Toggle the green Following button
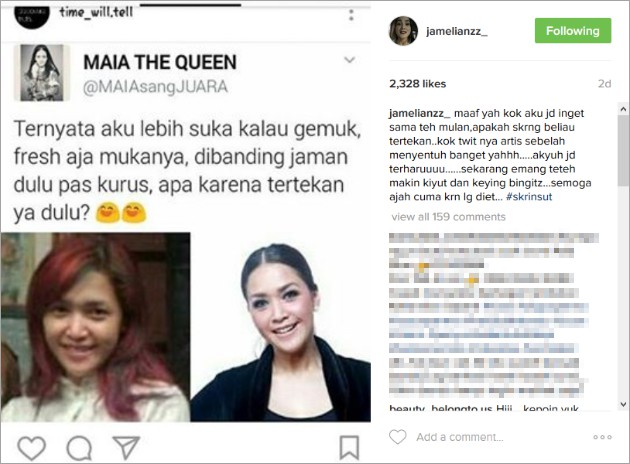The width and height of the screenshot is (630, 464). click(573, 31)
